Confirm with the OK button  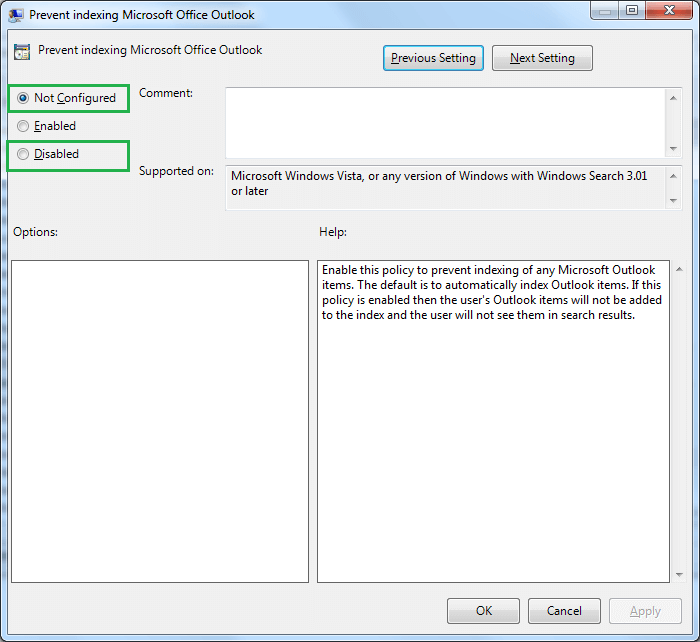pyautogui.click(x=483, y=611)
